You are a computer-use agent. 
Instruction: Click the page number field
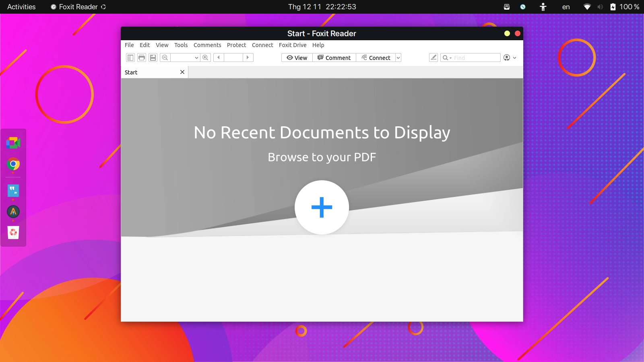click(x=233, y=58)
